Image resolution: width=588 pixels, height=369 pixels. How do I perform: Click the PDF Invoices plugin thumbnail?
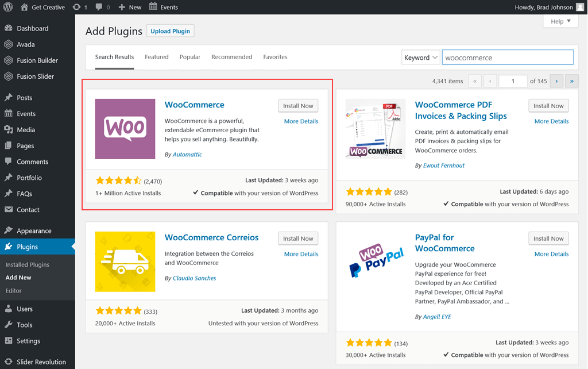(376, 129)
